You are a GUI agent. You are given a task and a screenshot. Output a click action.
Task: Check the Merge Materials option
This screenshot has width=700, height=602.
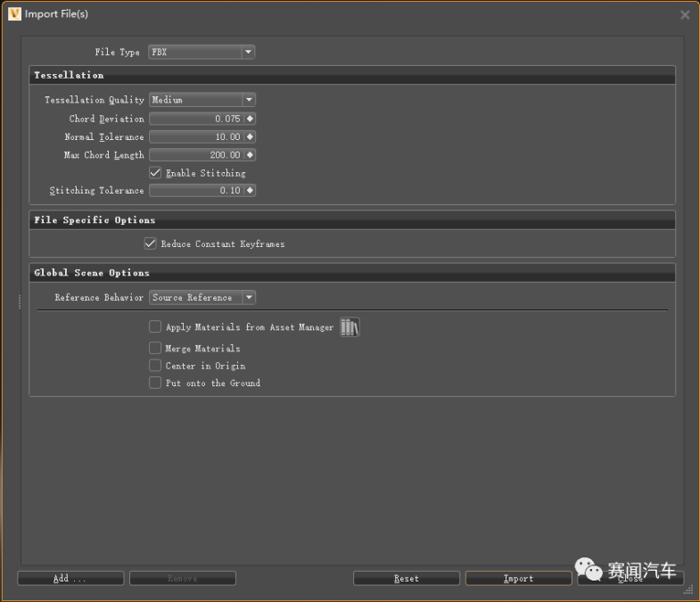156,349
